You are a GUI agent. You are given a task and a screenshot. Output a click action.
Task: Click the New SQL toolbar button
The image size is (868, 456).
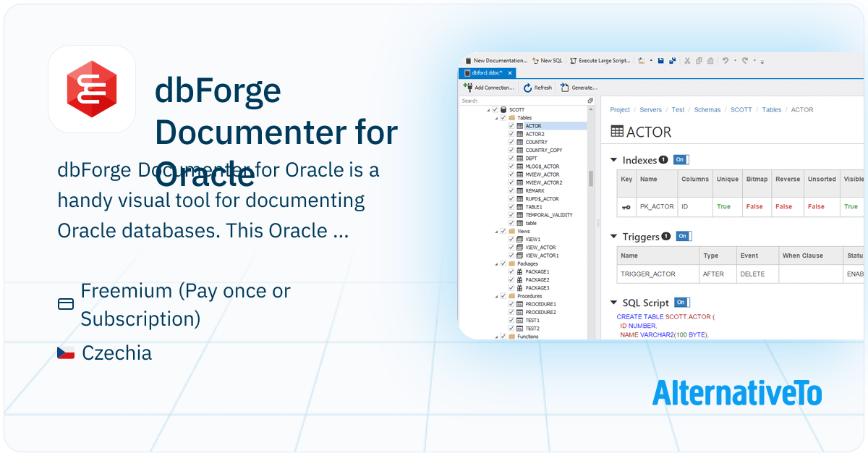(547, 61)
